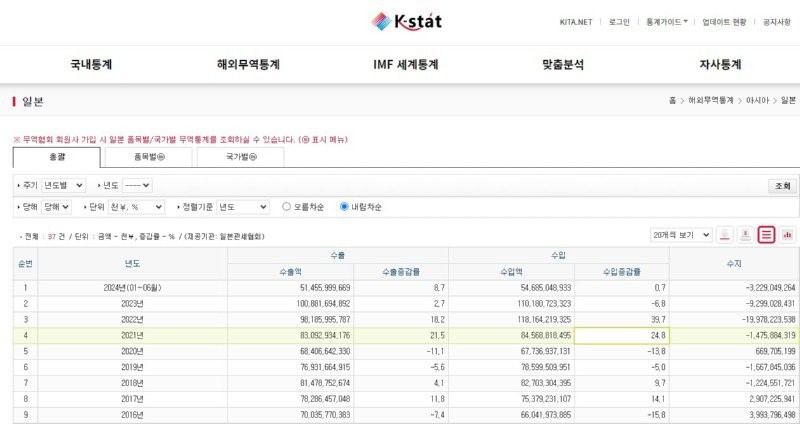This screenshot has height=424, width=800.
Task: Click the second download icon beside it
Action: click(745, 234)
